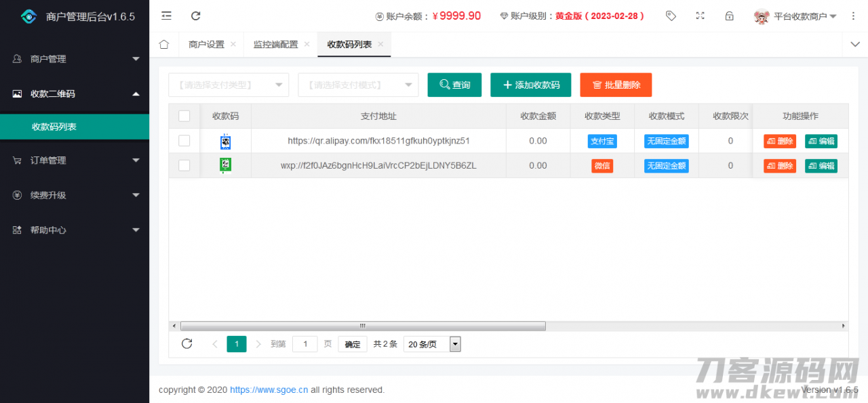The image size is (868, 403).
Task: Open the 收款二维码 sidebar section icon
Action: 18,93
